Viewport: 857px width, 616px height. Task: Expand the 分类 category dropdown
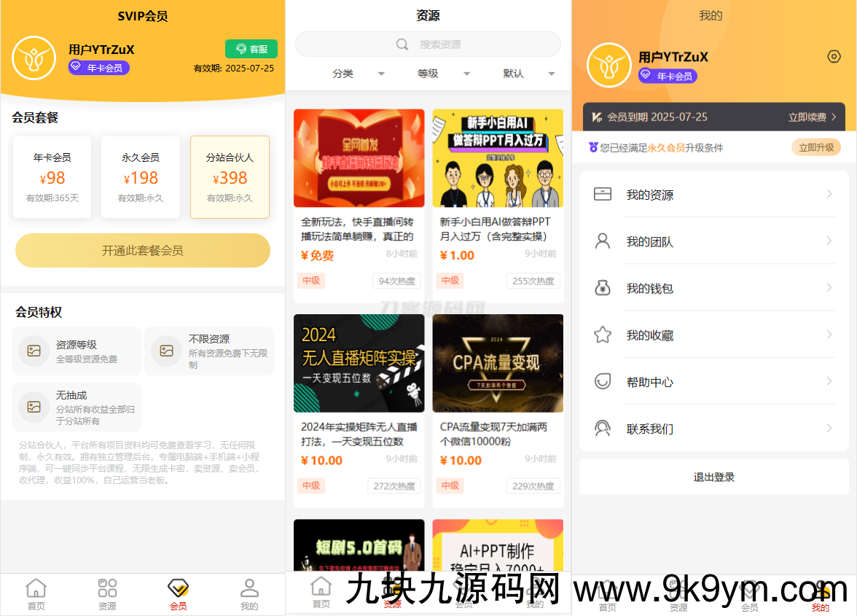point(357,74)
